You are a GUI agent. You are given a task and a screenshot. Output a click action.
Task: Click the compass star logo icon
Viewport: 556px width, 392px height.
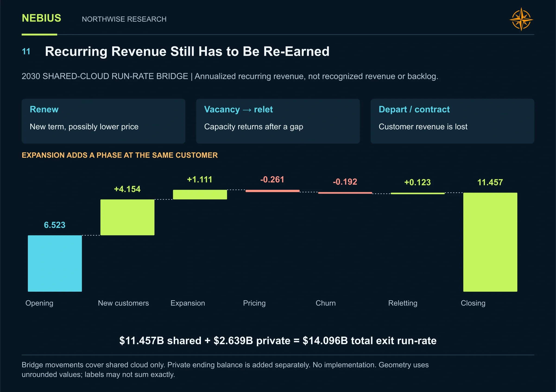pos(521,19)
